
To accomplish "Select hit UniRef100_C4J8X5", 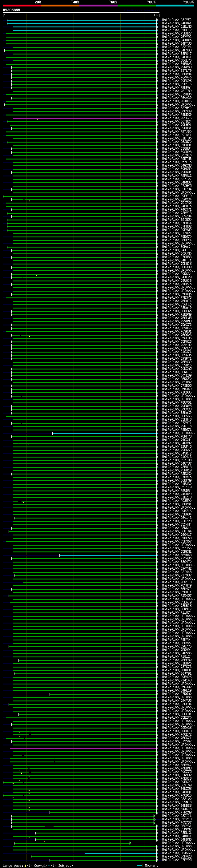I will click(177, 40).
